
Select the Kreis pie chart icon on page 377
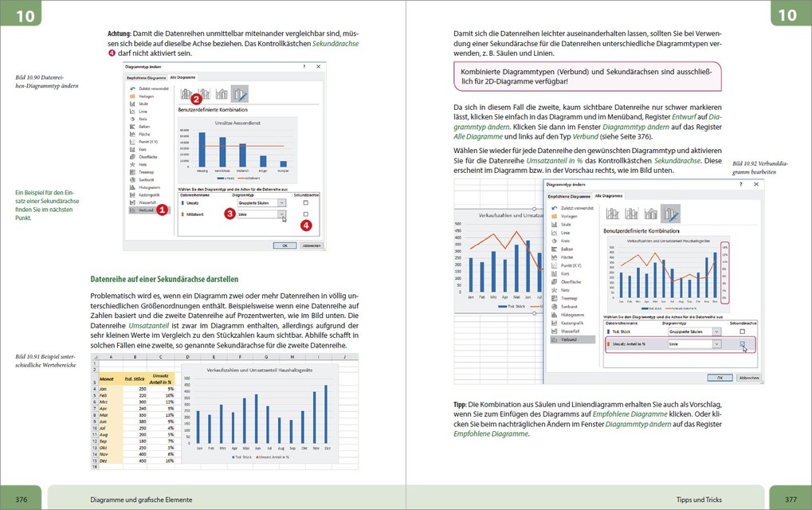pos(555,240)
